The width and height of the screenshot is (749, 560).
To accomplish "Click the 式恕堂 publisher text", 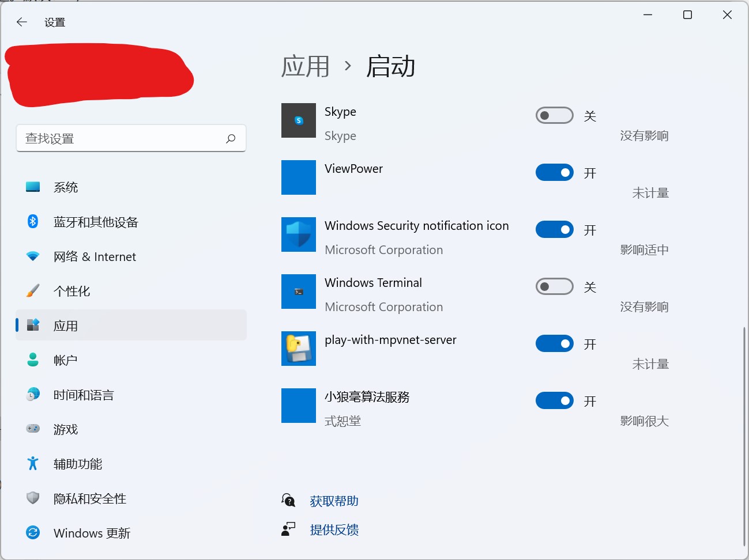I will pos(343,421).
